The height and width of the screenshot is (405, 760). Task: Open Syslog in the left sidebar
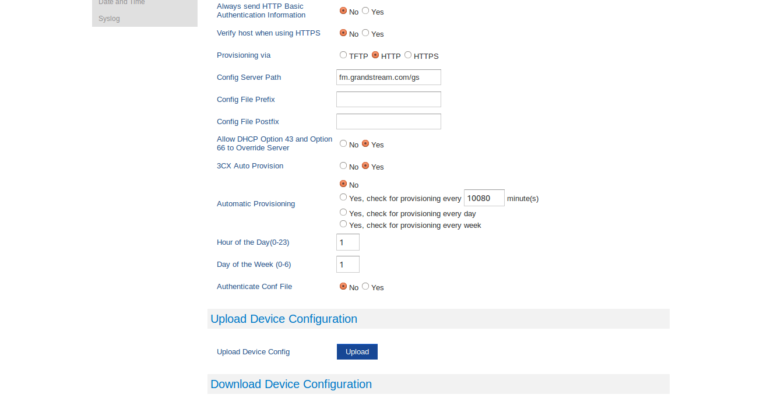(x=109, y=18)
